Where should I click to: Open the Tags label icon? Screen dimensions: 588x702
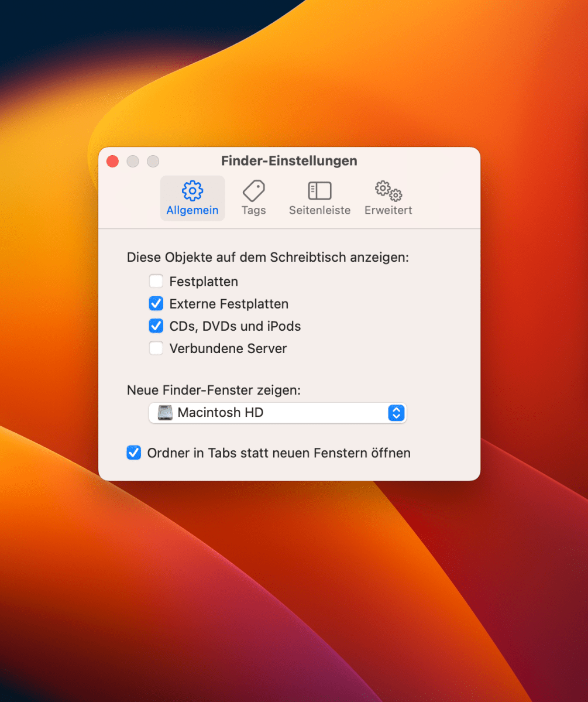(x=254, y=191)
